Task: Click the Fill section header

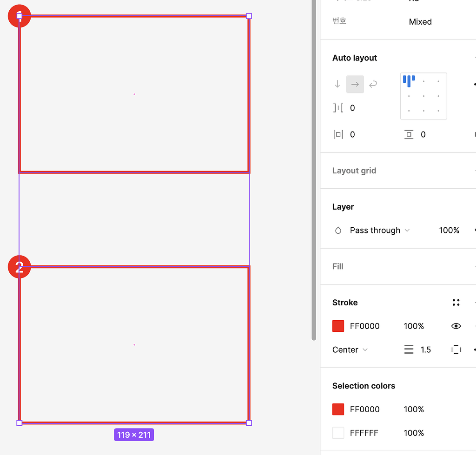Action: (338, 266)
